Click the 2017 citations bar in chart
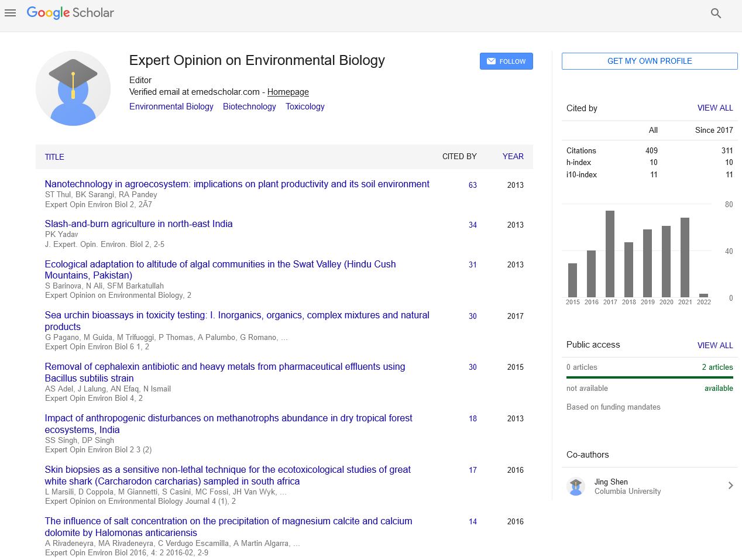The height and width of the screenshot is (560, 742). [x=610, y=254]
